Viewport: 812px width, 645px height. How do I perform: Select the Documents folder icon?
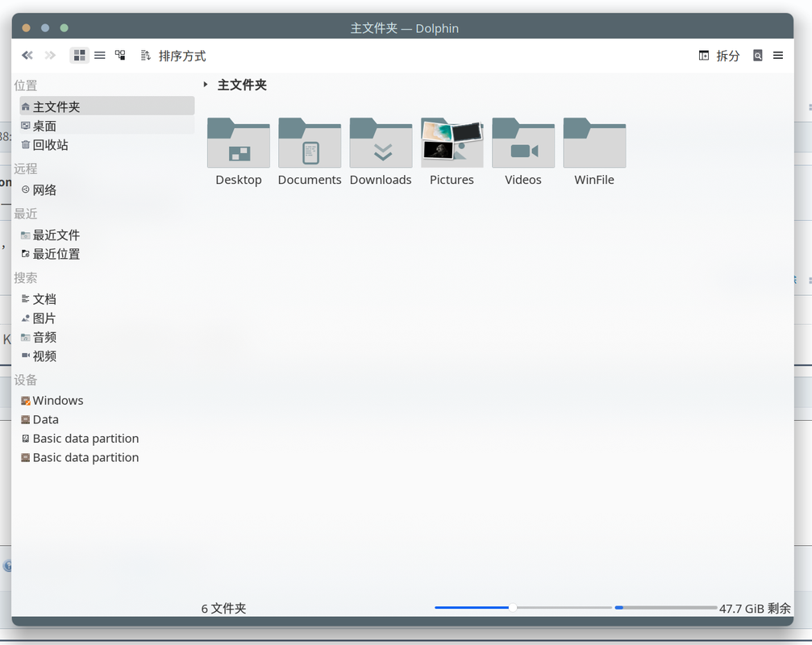point(310,143)
